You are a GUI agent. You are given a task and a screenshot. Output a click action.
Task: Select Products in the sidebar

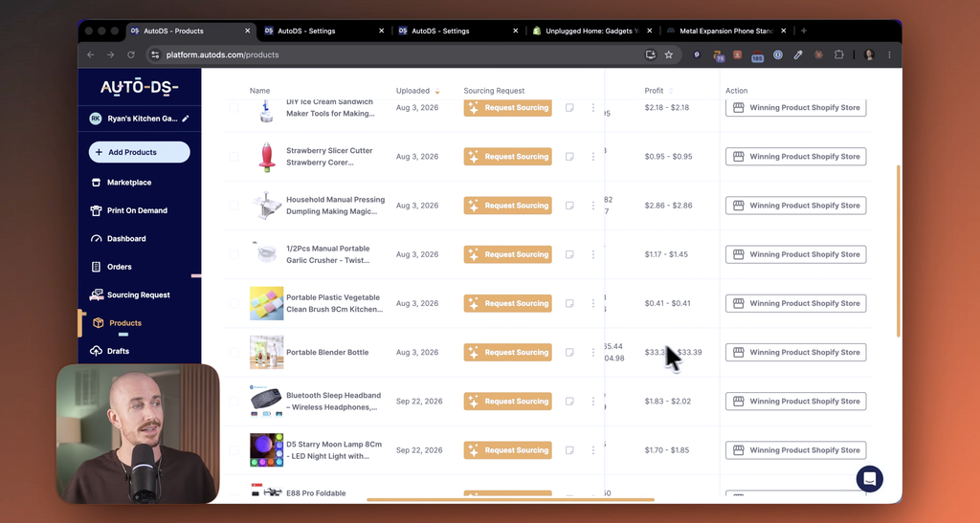[x=125, y=322]
